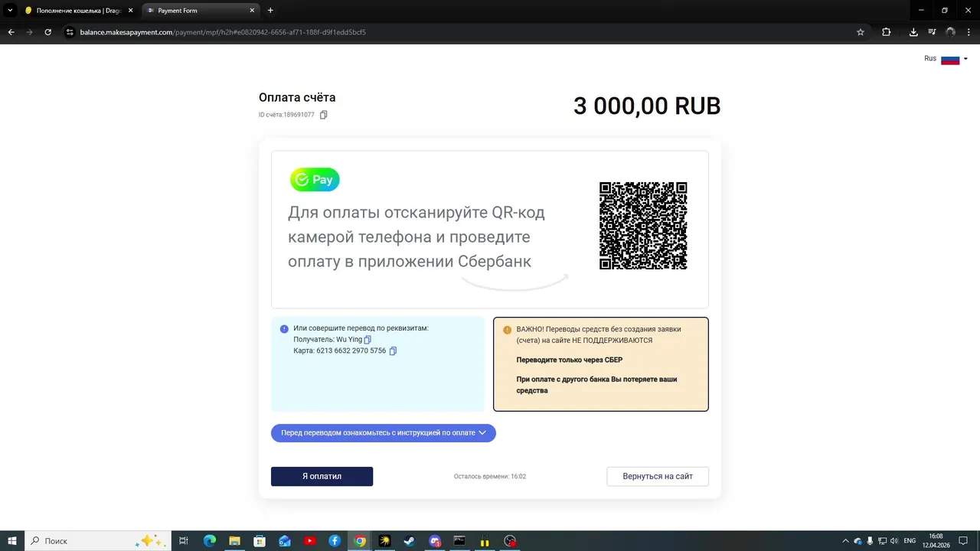Click the blue info icon by transfer details

[x=284, y=329]
